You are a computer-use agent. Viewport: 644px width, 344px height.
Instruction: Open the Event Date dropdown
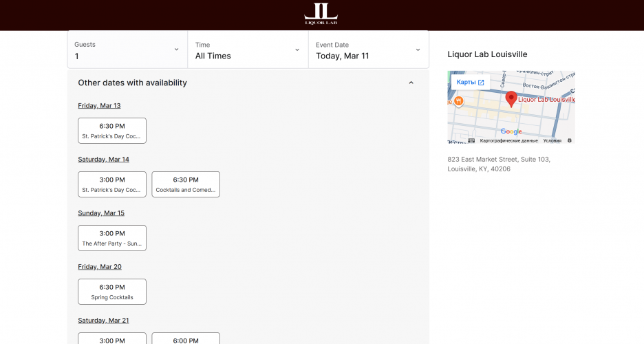(368, 50)
